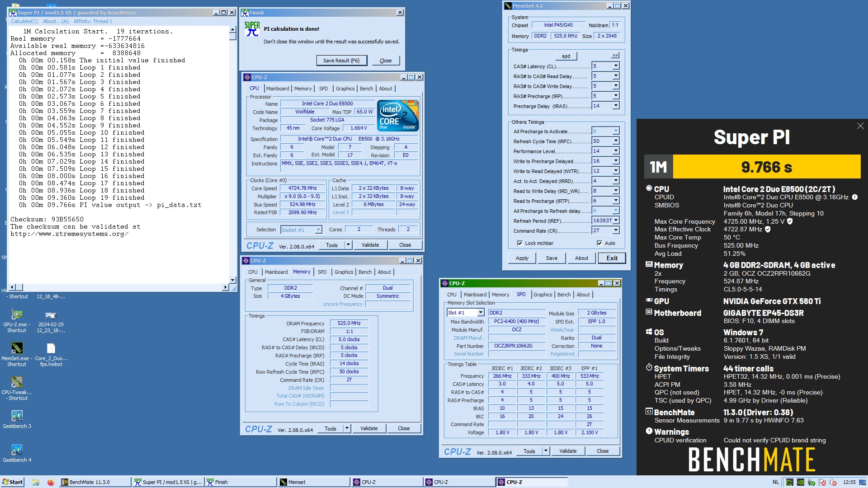Click the 12:55 taskbar clock
The width and height of the screenshot is (868, 488).
(849, 482)
